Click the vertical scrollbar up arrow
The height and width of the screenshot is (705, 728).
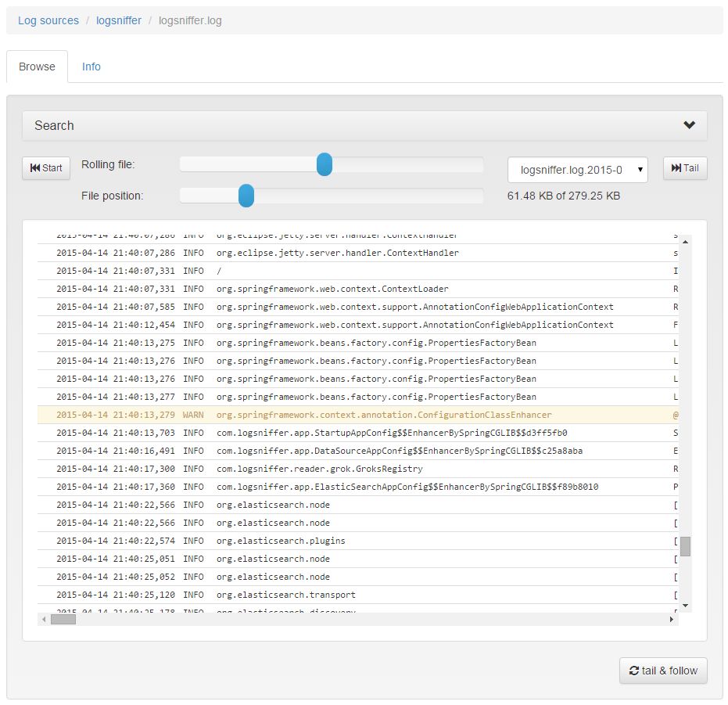pos(686,241)
